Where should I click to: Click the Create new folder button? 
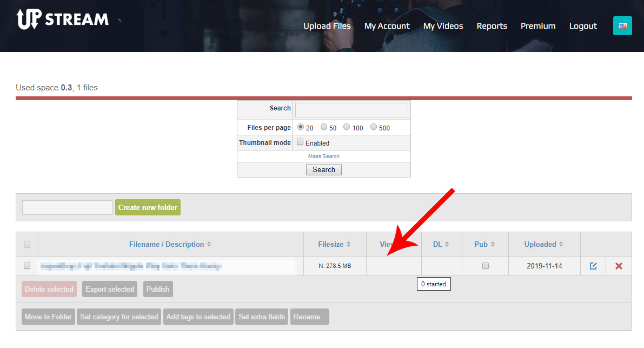[x=148, y=207]
